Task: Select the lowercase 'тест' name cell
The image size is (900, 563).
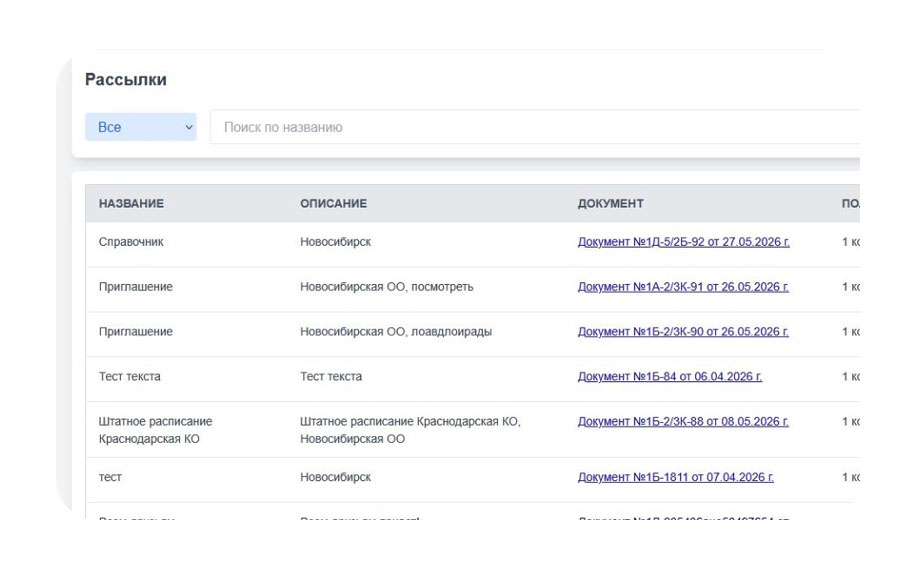Action: coord(110,477)
